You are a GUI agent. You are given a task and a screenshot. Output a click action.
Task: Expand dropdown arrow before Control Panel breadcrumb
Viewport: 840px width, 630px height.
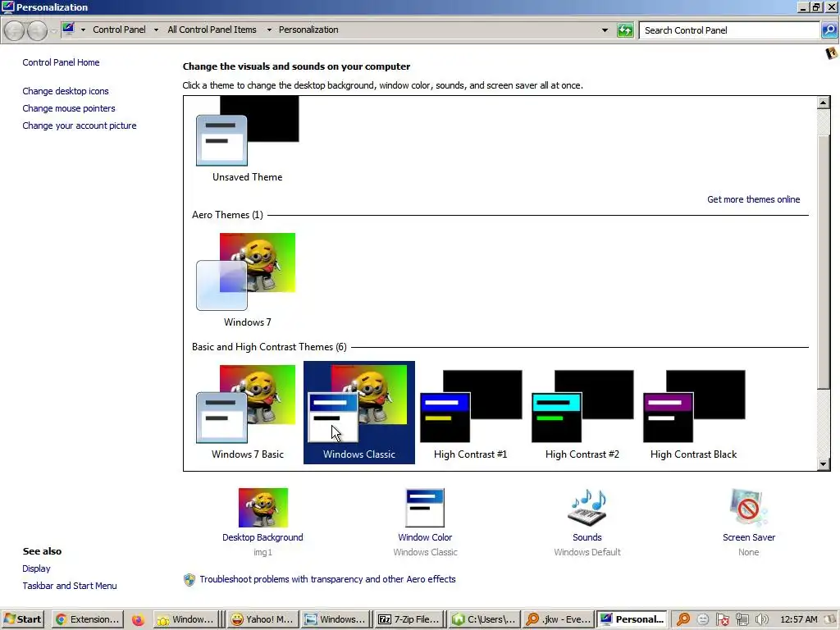pos(83,30)
